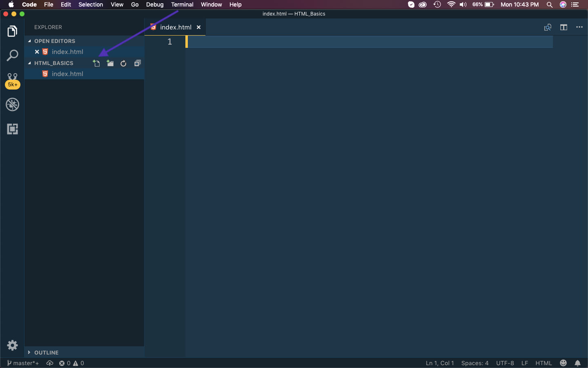Open the Code application menu
The image size is (588, 368).
(x=29, y=4)
